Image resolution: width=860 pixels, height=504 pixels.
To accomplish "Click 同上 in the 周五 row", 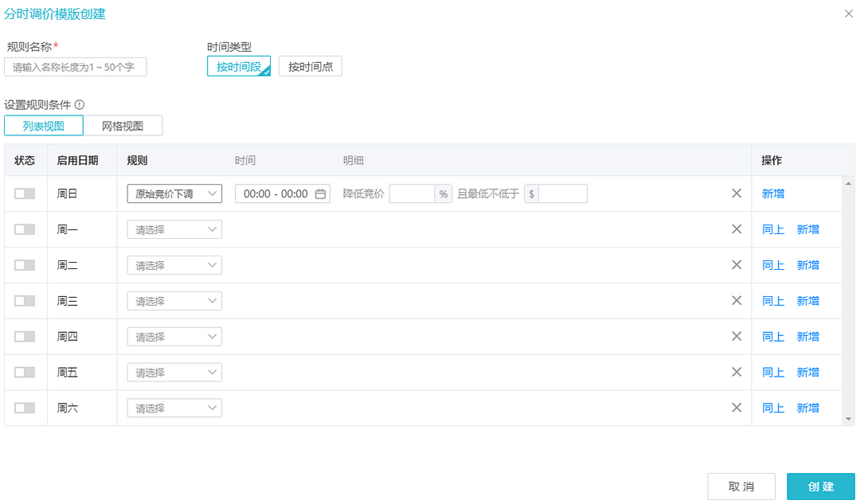I will pos(772,372).
